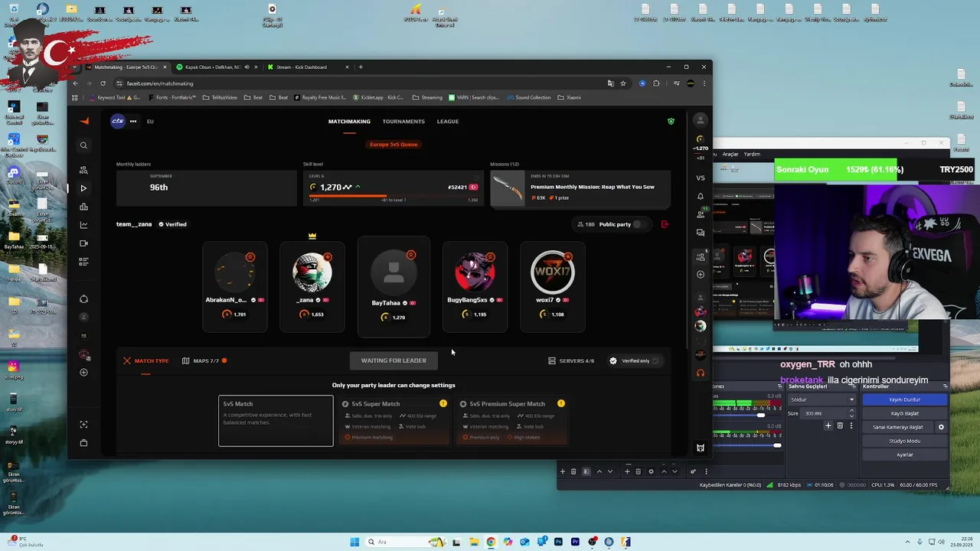Viewport: 980px width, 551px height.
Task: Open Ayarlar settings button in OBS
Action: click(904, 455)
